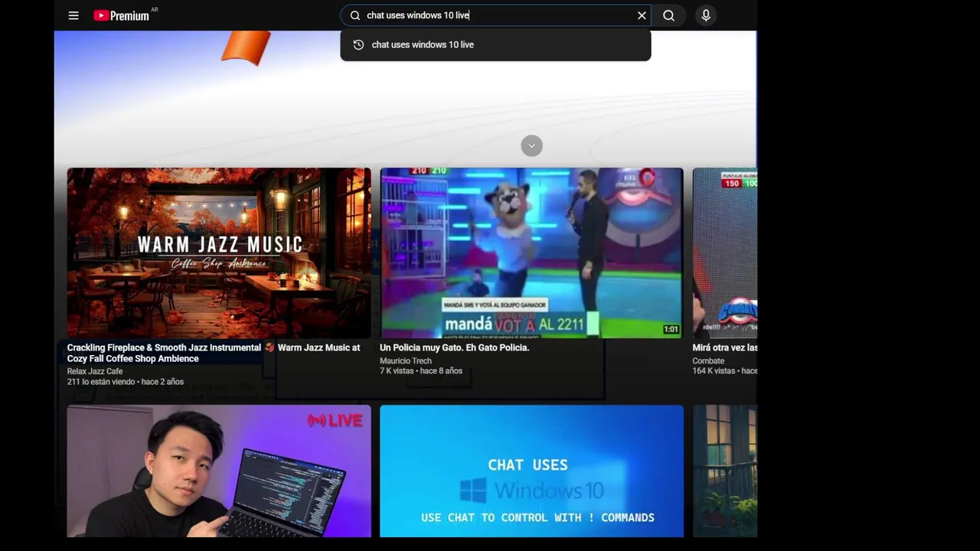This screenshot has height=551, width=980.
Task: Click "7 K vistas · hace 8 años" text
Action: pyautogui.click(x=421, y=371)
